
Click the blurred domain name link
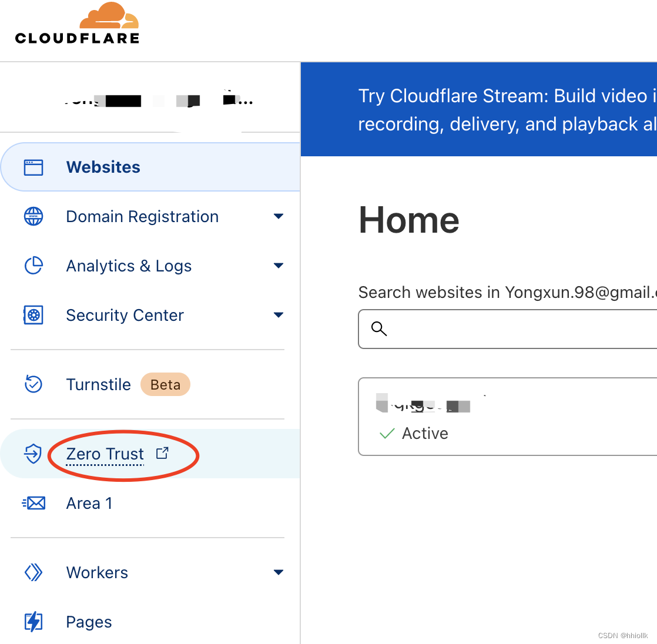click(423, 404)
